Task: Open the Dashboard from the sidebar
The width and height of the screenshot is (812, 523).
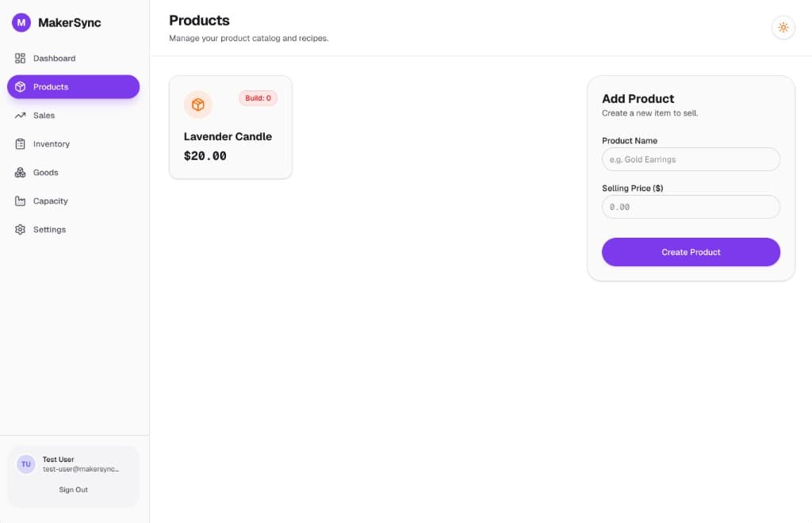Action: tap(54, 58)
